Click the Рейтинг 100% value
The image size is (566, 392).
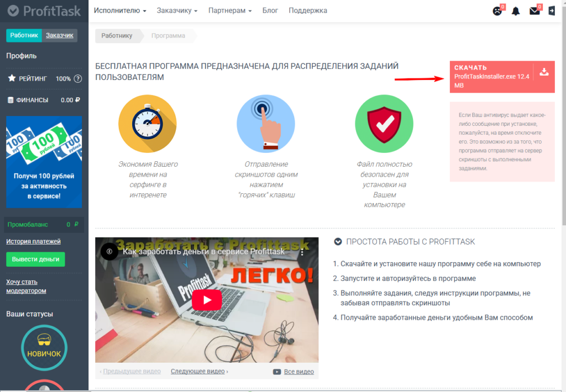(x=63, y=78)
